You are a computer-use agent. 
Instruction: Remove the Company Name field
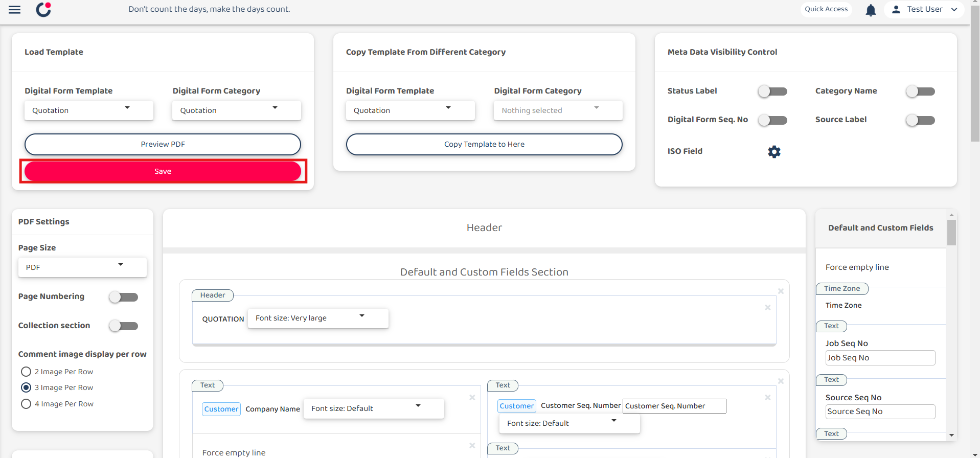472,398
